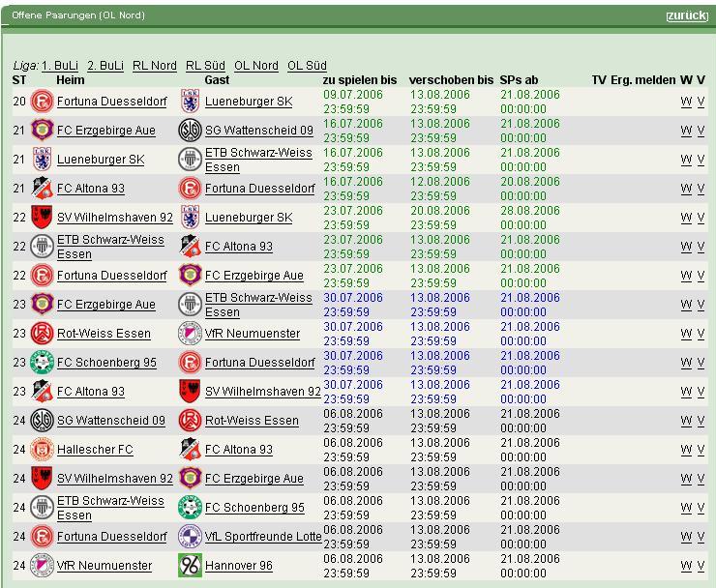The width and height of the screenshot is (716, 588).
Task: Click SG Wattenscheid 09 logo in matchday 21
Action: pyautogui.click(x=190, y=131)
